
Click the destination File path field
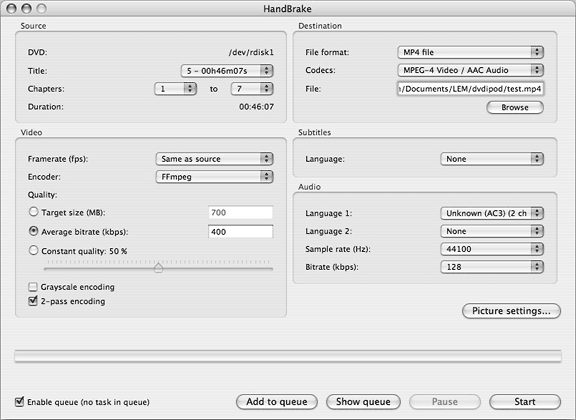point(470,89)
